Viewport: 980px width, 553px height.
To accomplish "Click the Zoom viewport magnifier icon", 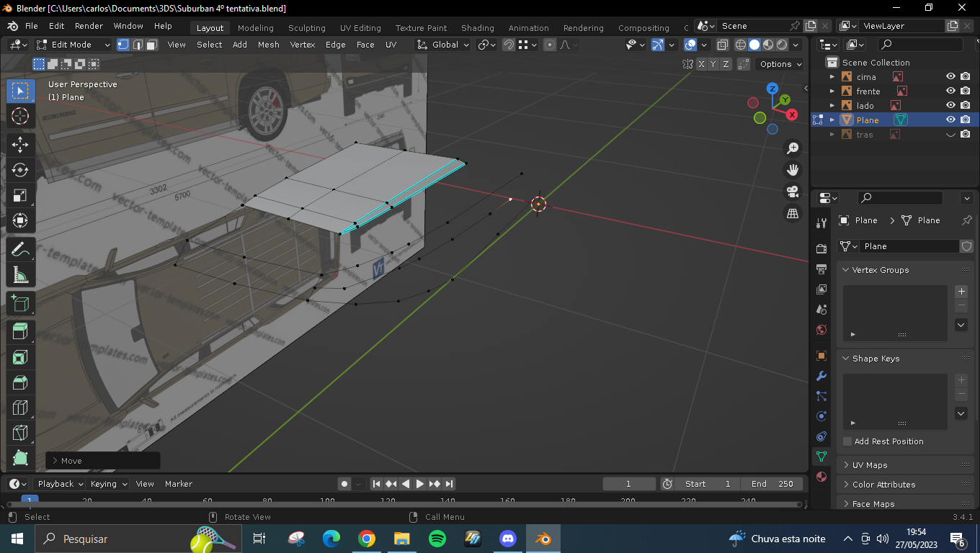I will point(793,148).
